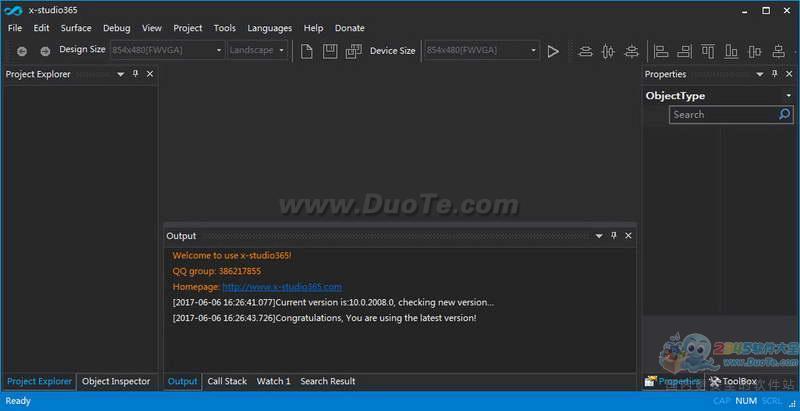The image size is (800, 411).
Task: Switch to the Object Inspector tab
Action: 116,381
